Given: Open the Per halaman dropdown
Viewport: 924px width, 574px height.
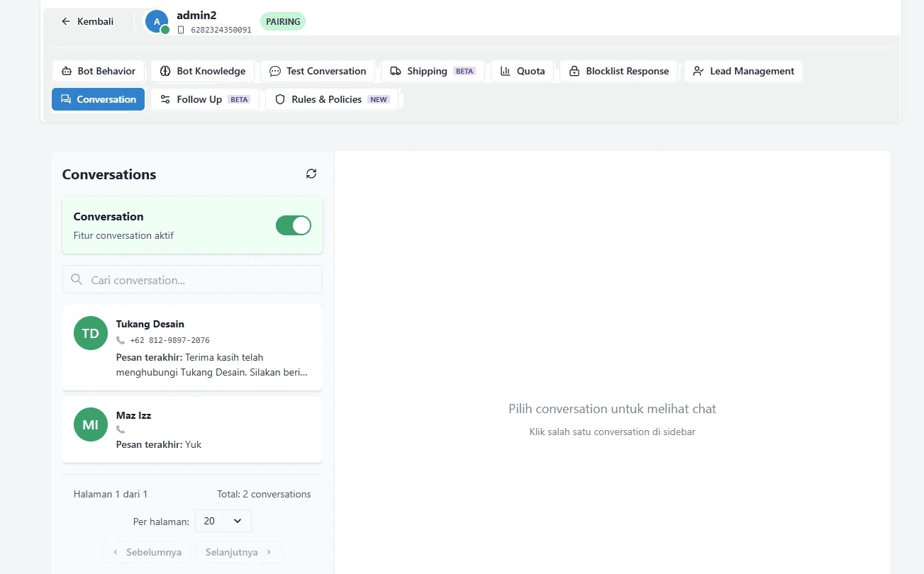Looking at the screenshot, I should coord(223,521).
